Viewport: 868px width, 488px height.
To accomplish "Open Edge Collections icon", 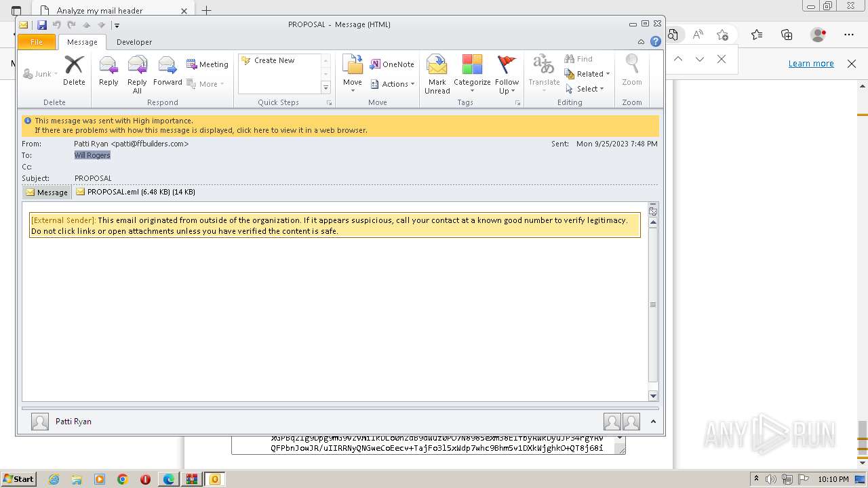I will [x=787, y=35].
